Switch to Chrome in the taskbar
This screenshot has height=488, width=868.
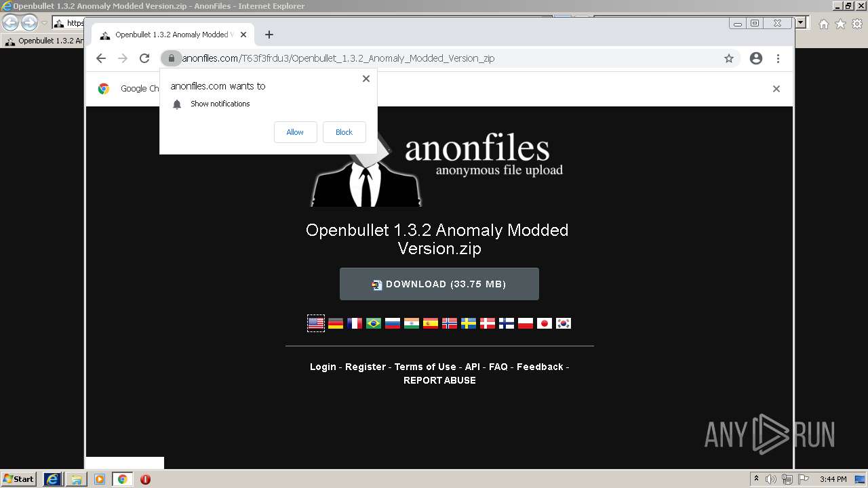[x=123, y=479]
